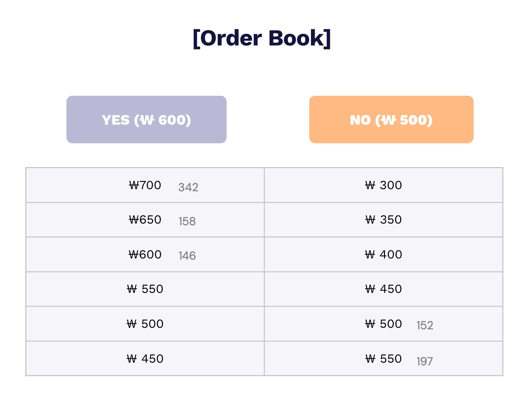Viewport: 532px width, 403px height.
Task: Select the ₩ 400 NO price row
Action: [384, 254]
